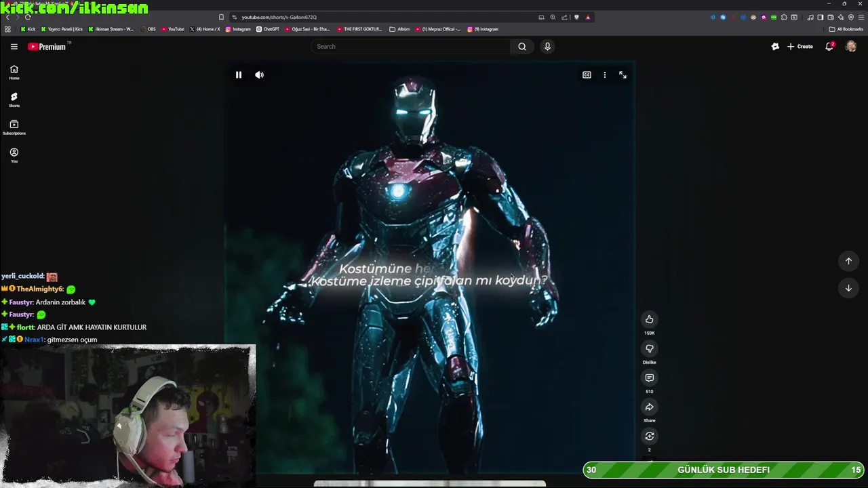The width and height of the screenshot is (868, 488).
Task: Go to the previous Short with up arrow
Action: (848, 261)
